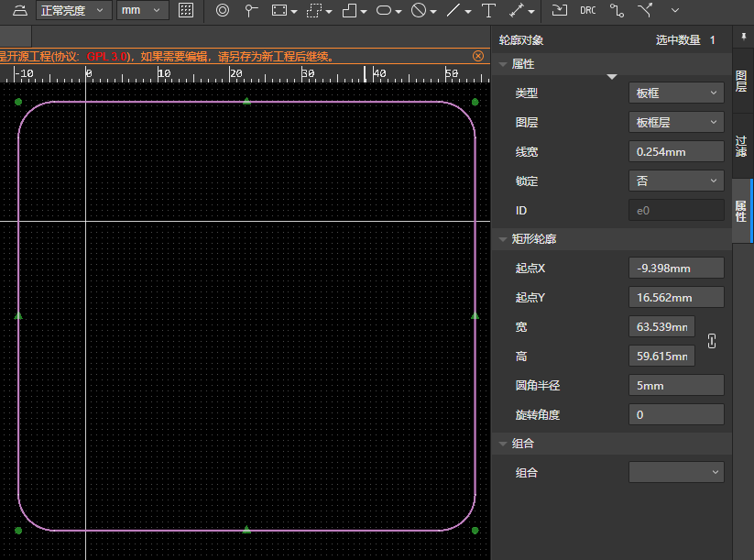754x560 pixels.
Task: Collapse the 矩形轮廓 section
Action: click(504, 239)
